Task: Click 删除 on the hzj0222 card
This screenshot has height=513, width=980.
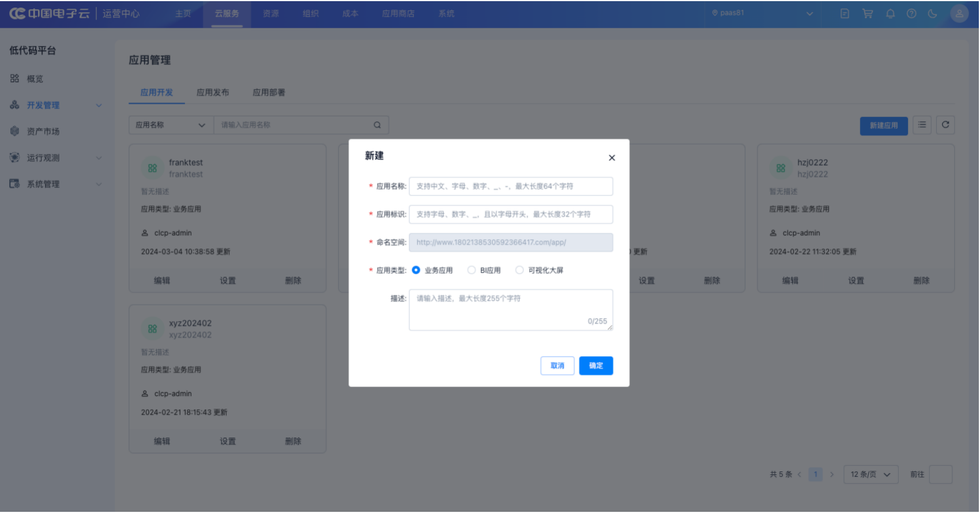Action: pos(922,281)
